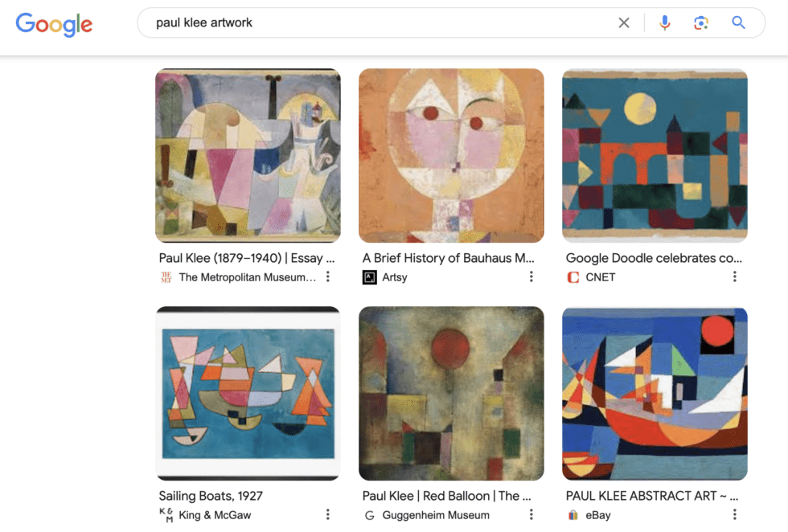Open the Sailing Boats image thumbnail
The image size is (788, 532).
248,393
